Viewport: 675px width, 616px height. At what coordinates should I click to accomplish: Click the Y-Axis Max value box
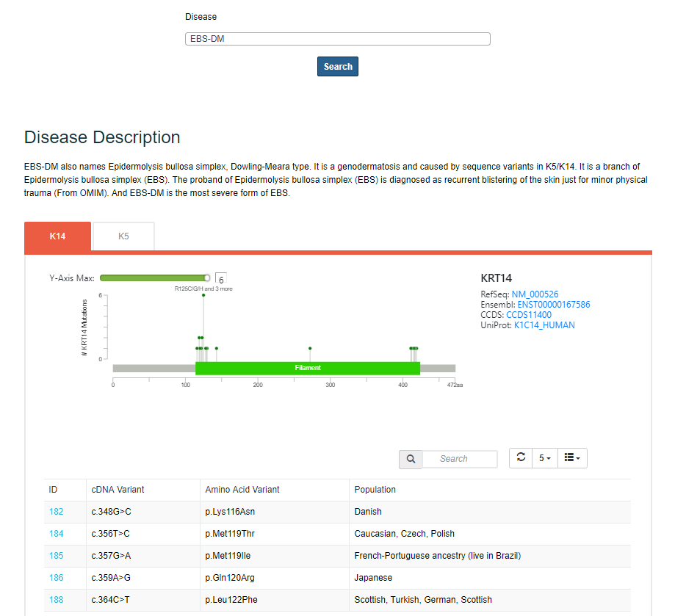pyautogui.click(x=220, y=279)
